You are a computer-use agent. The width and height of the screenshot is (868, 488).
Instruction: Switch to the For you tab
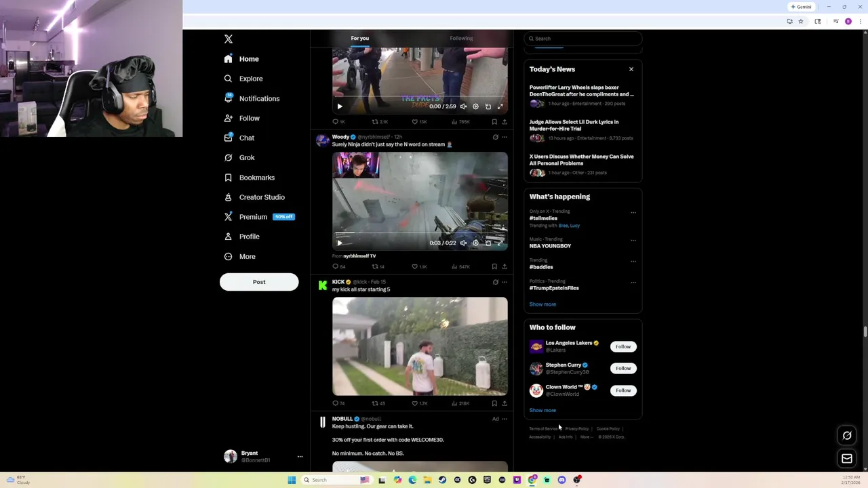tap(360, 39)
